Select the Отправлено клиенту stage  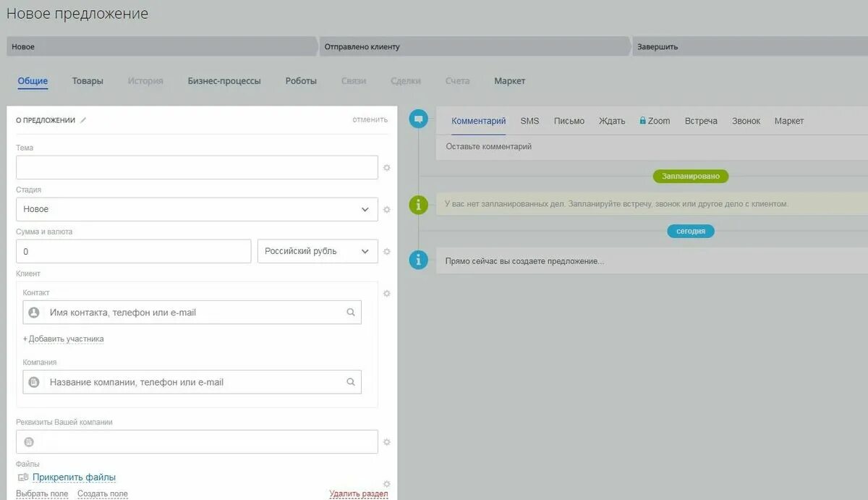pos(475,46)
